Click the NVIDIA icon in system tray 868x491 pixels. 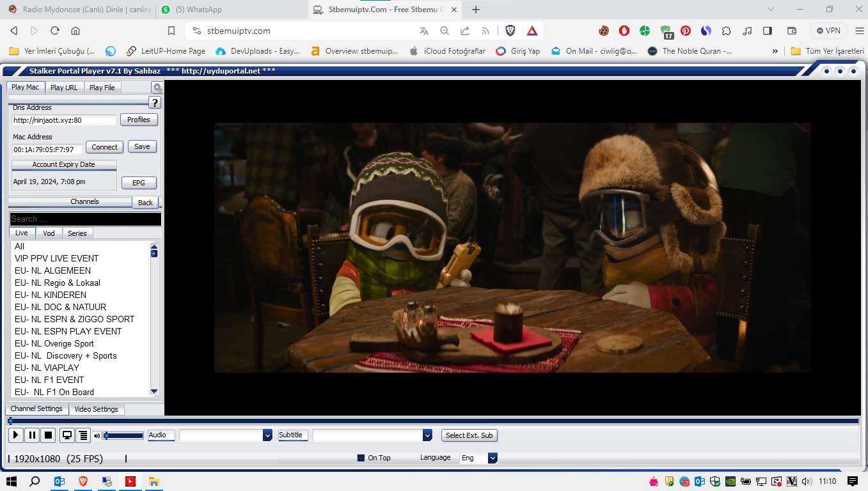[731, 481]
